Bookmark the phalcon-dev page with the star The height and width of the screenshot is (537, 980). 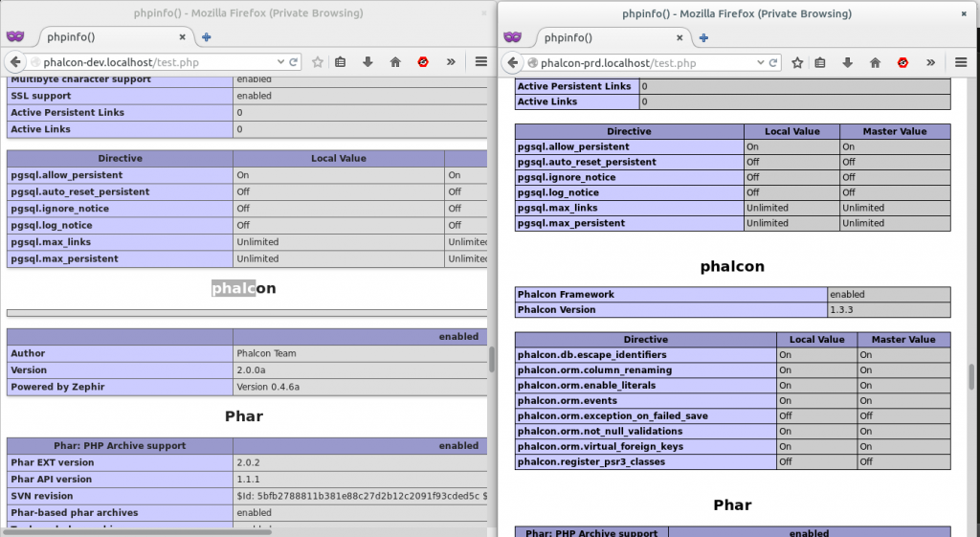click(x=318, y=62)
